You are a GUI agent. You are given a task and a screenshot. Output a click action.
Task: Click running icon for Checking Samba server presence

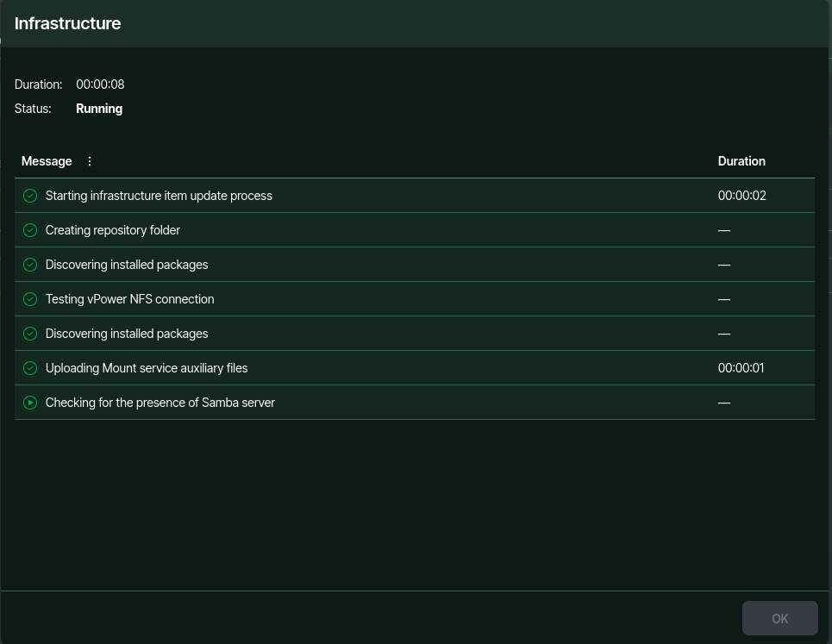(30, 403)
